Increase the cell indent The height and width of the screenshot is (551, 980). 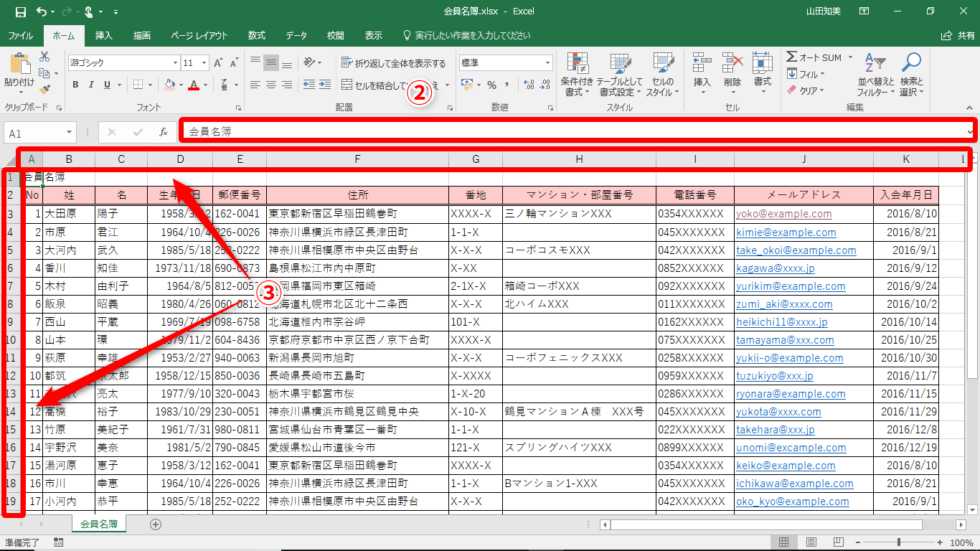[x=326, y=85]
